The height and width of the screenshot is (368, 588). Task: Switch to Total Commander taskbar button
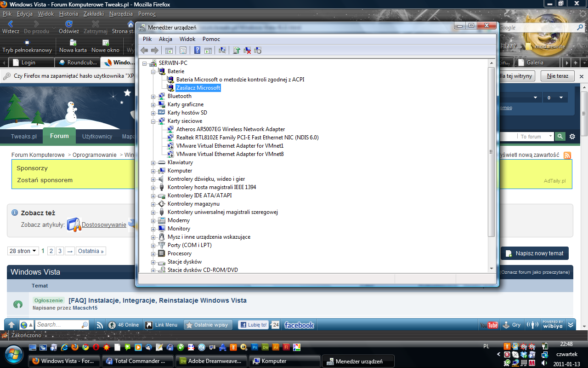[137, 361]
